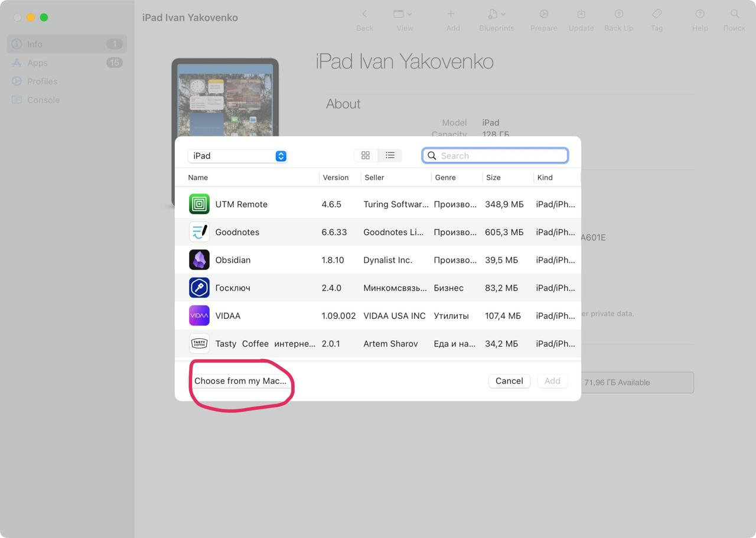Screen dimensions: 756x538
Task: Expand the View toolbar dropdown
Action: pos(404,15)
